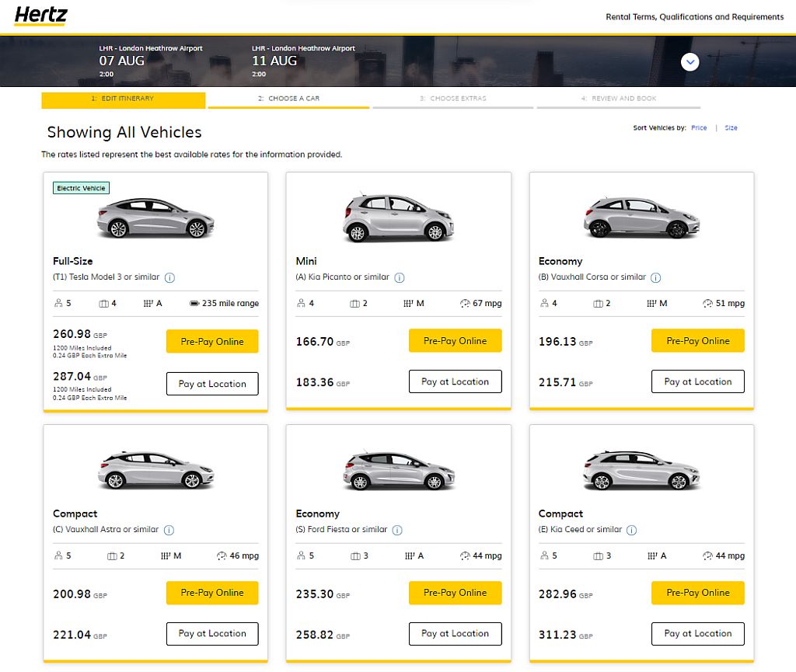Click Pre-Pay Online for the Tesla Model 3

(212, 341)
